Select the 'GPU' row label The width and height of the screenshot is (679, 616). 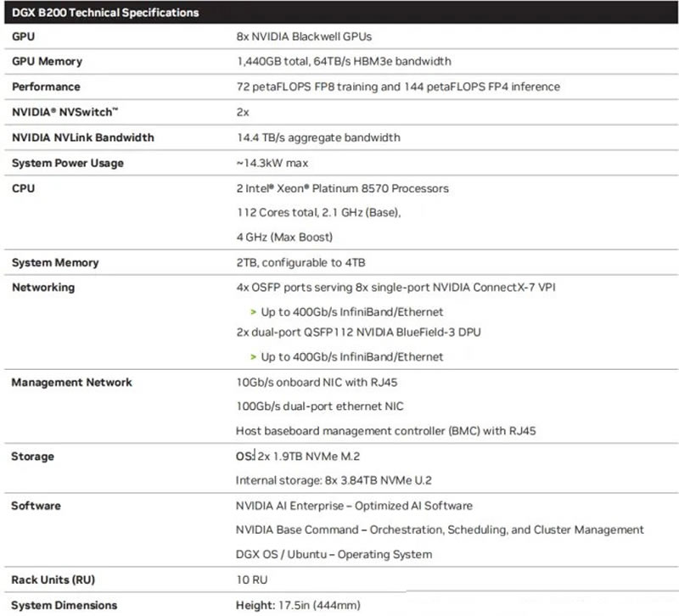(x=24, y=36)
